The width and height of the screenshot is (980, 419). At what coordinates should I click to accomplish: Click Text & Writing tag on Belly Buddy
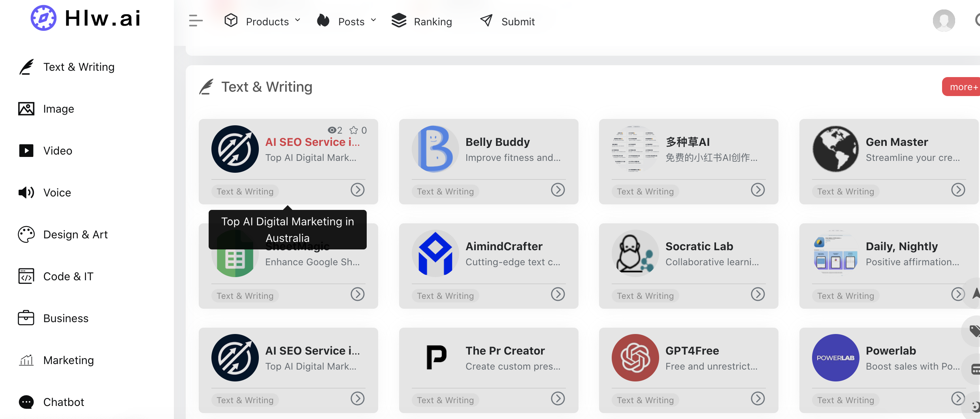tap(445, 192)
